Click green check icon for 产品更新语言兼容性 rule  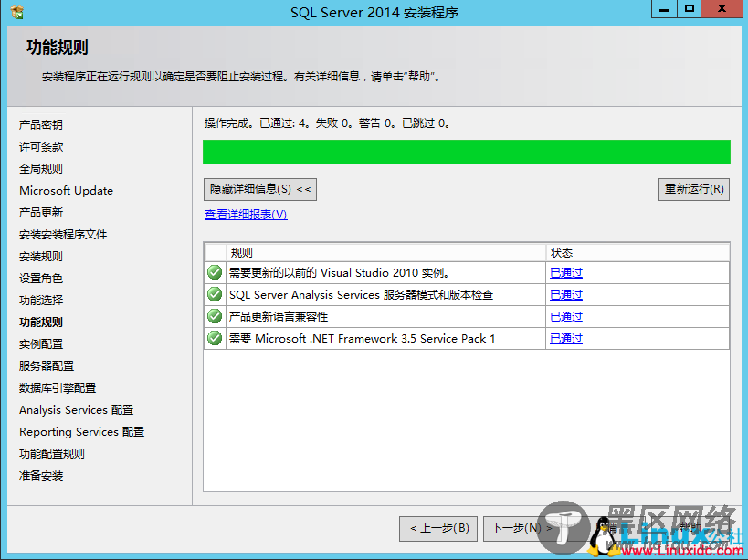point(215,316)
